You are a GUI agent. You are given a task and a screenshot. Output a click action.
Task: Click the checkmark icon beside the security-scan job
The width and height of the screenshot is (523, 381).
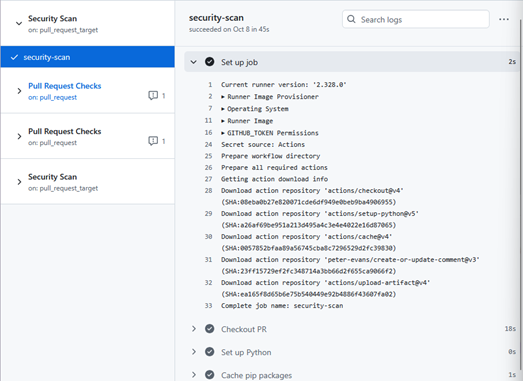click(x=14, y=57)
